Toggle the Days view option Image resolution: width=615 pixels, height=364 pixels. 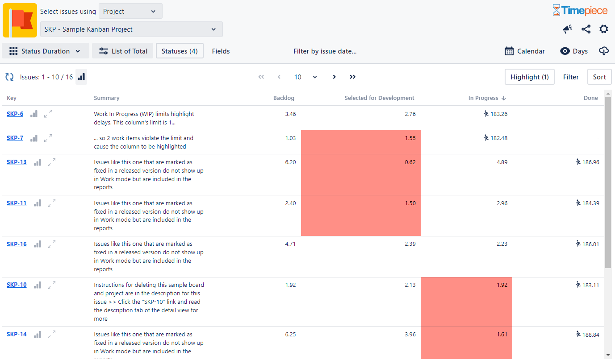pyautogui.click(x=574, y=51)
